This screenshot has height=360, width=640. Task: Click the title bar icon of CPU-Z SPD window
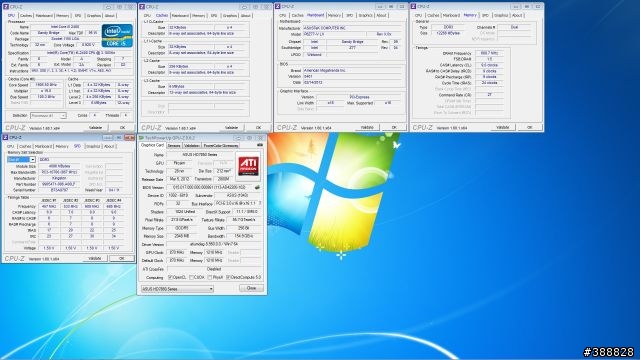click(5, 138)
